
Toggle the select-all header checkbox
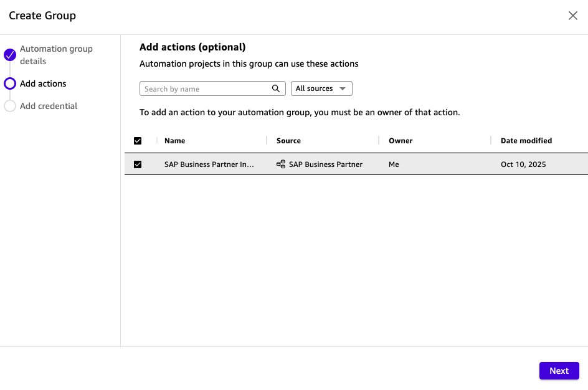pos(138,141)
